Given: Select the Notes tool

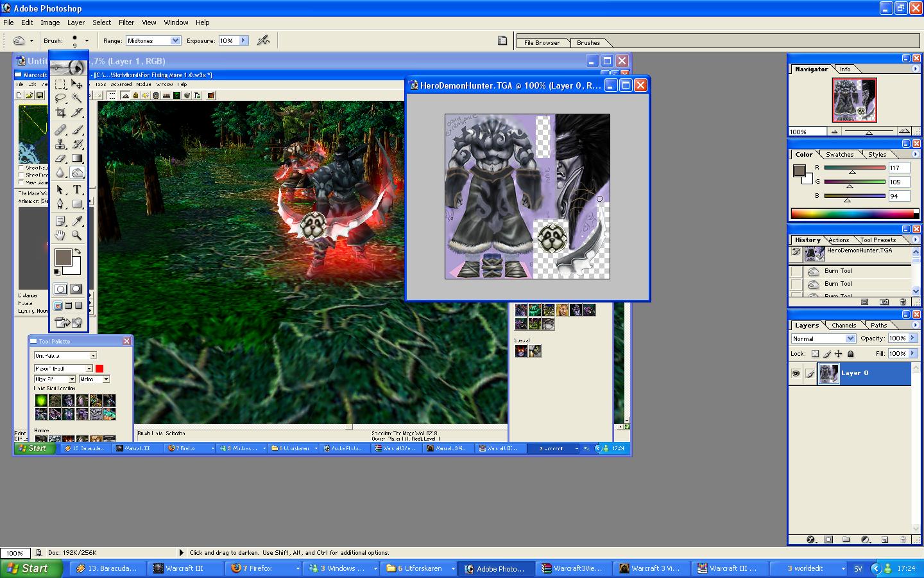Looking at the screenshot, I should [60, 221].
